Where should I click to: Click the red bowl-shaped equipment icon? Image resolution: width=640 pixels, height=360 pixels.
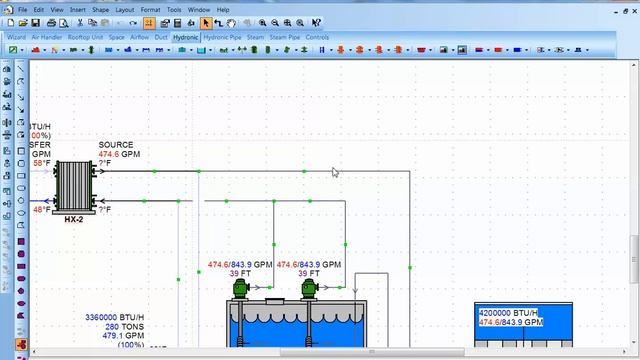[x=421, y=50]
